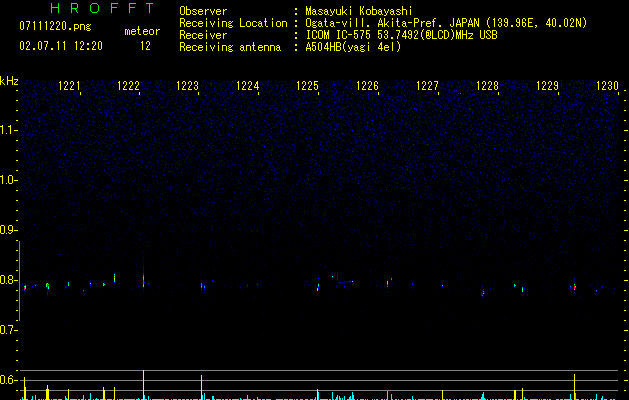Click the 1.0 kHz frequency axis label
629x400 pixels.
click(8, 180)
